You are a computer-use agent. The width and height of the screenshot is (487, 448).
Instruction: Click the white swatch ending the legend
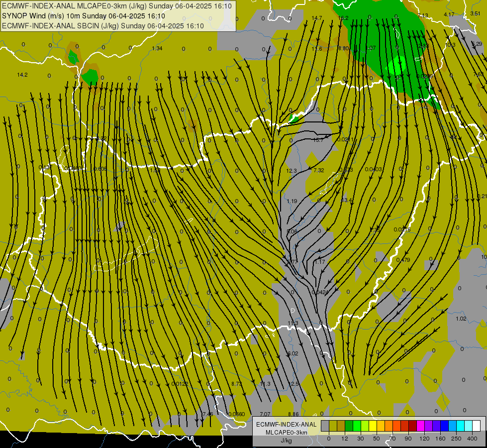tap(477, 426)
